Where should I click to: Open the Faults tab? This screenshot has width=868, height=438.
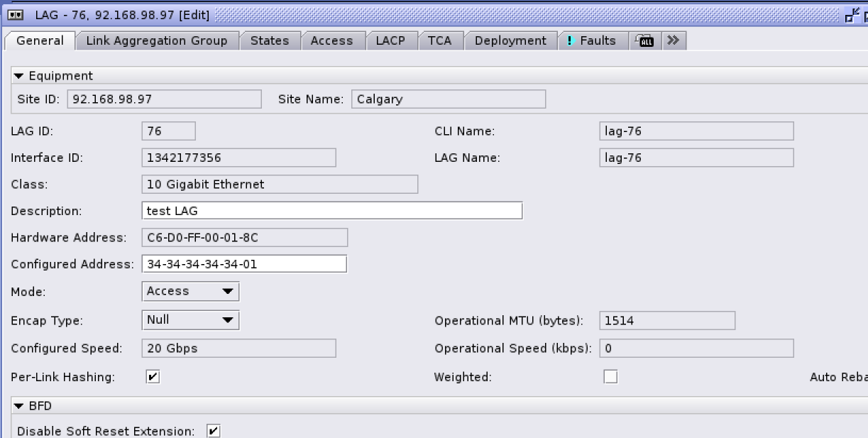point(592,41)
